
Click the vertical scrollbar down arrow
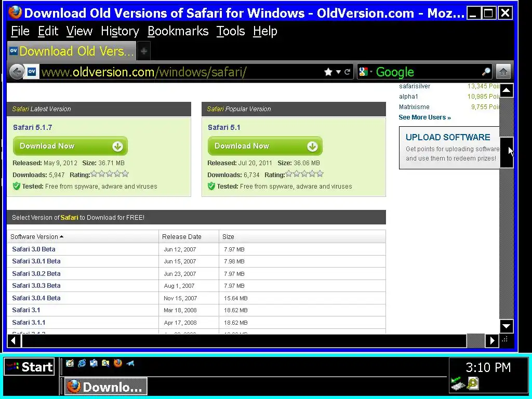[x=506, y=326]
